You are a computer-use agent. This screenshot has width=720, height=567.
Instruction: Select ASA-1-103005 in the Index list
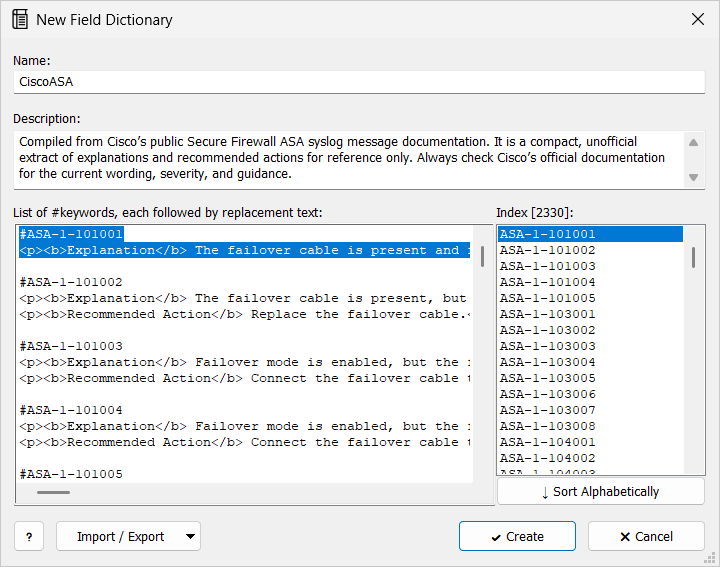tap(591, 378)
